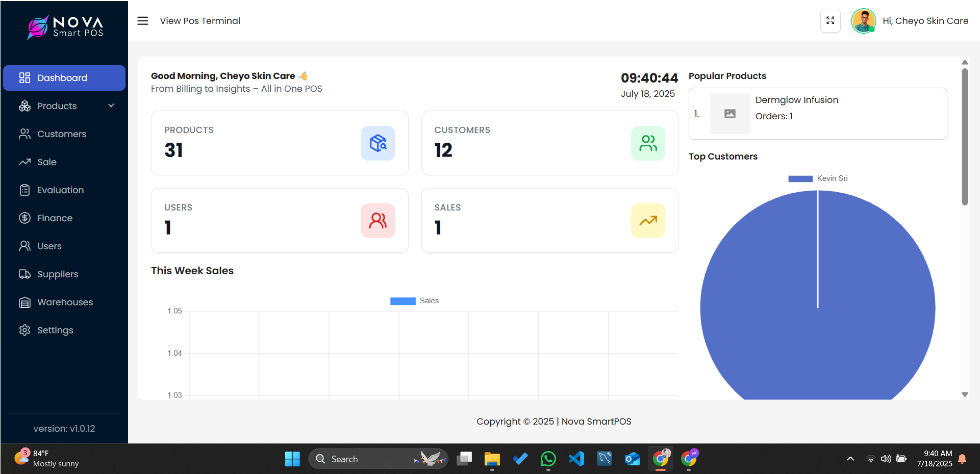Click the dashboard vertical scrollbar thumb
The width and height of the screenshot is (980, 474).
[965, 137]
